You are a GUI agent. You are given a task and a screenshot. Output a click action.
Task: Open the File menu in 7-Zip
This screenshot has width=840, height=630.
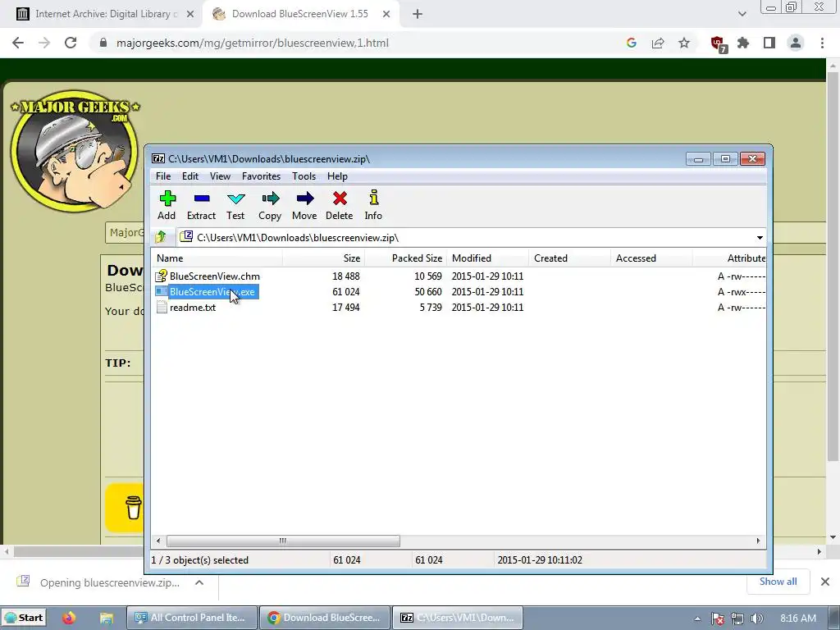[163, 176]
